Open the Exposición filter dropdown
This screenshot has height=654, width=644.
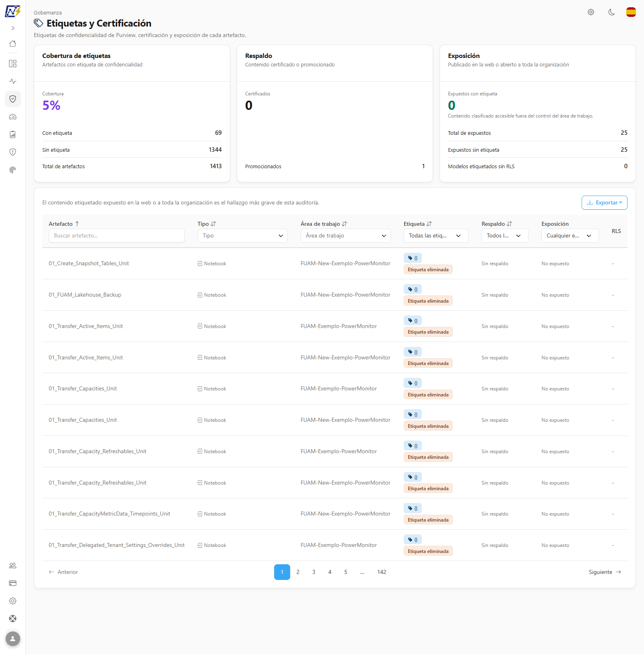(x=570, y=236)
